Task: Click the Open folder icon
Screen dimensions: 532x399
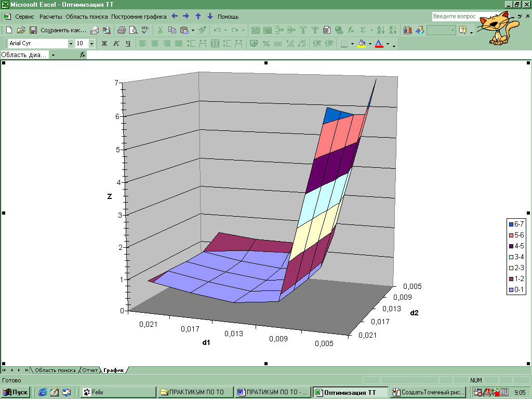Action: [x=21, y=30]
